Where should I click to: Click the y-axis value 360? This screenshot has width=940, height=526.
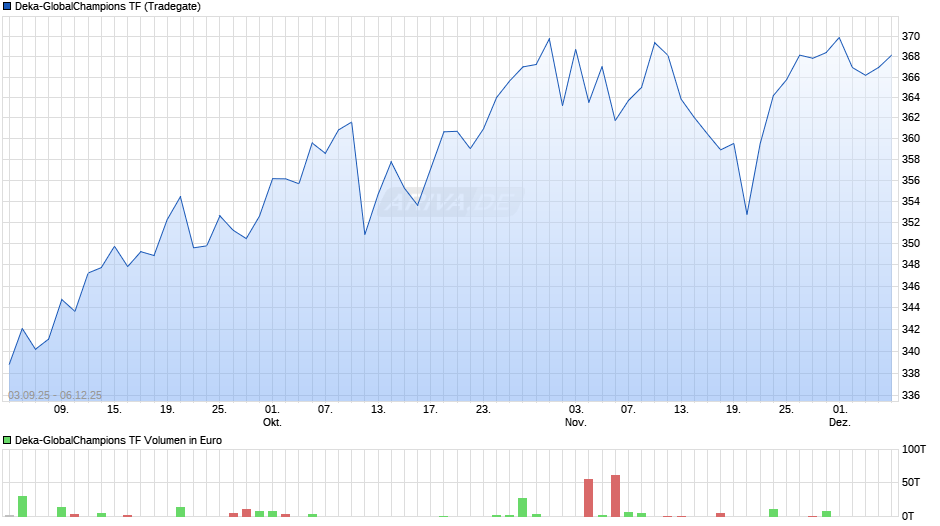point(911,139)
